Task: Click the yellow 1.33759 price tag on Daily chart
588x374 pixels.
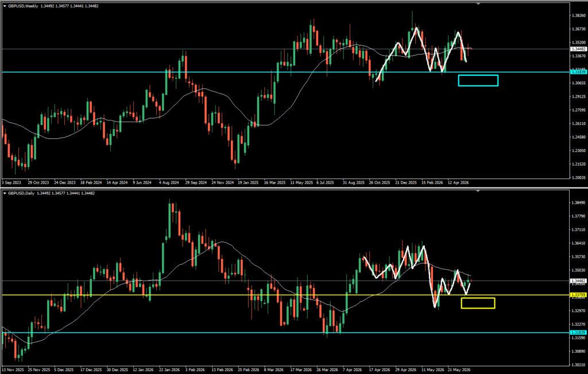Action: coord(578,295)
